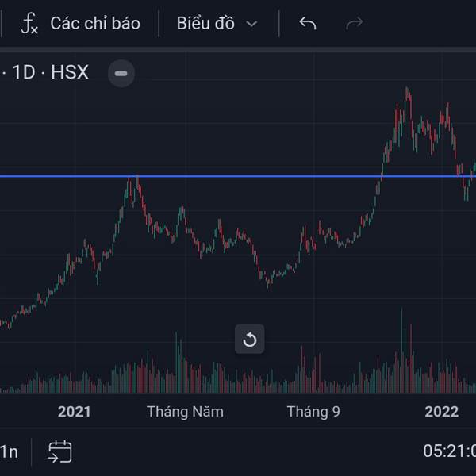476x476 pixels.
Task: Click the undo arrow
Action: (308, 24)
